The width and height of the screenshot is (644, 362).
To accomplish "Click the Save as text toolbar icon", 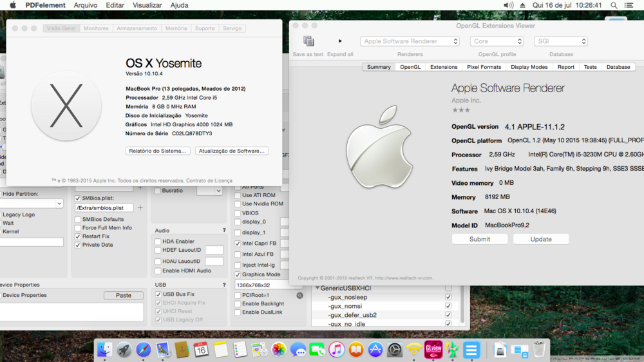I will 308,41.
